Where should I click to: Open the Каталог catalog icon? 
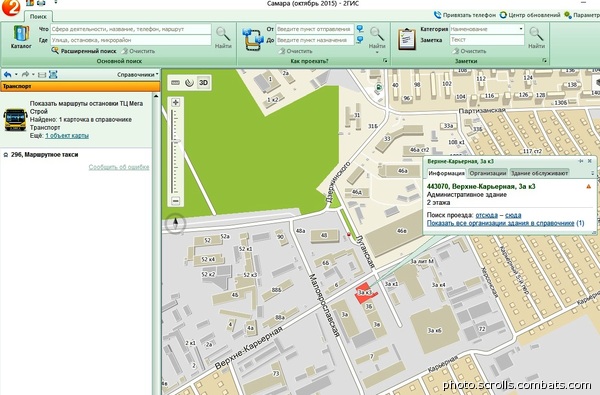(x=21, y=37)
